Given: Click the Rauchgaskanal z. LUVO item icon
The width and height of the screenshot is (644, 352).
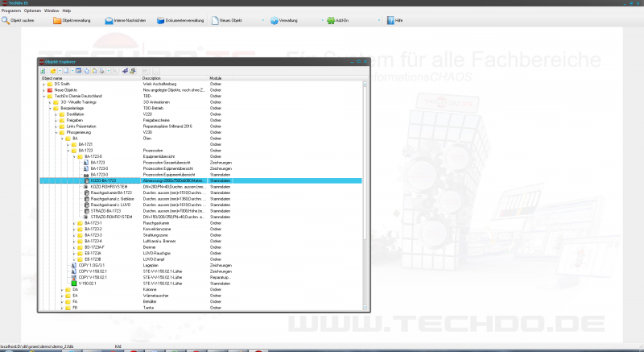Looking at the screenshot, I should (86, 205).
